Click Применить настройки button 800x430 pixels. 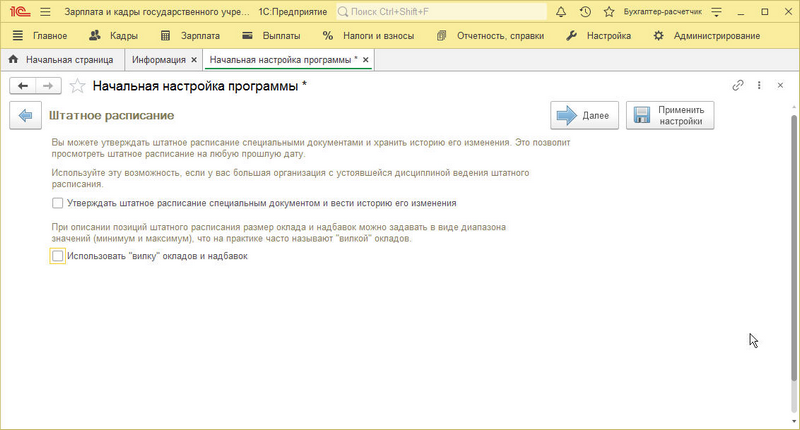pyautogui.click(x=670, y=116)
